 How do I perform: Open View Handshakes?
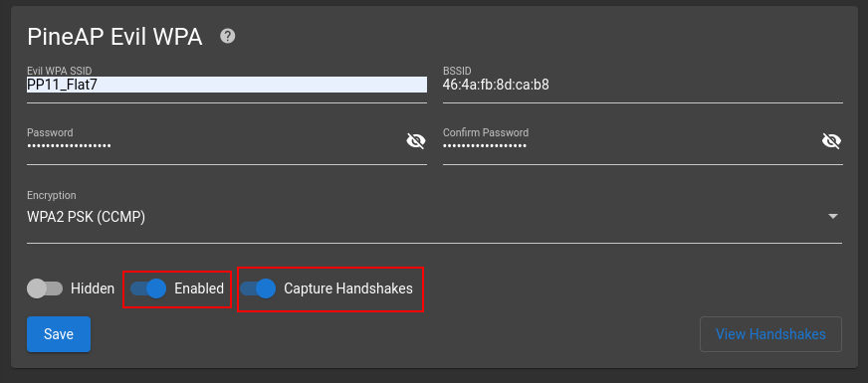click(x=770, y=334)
